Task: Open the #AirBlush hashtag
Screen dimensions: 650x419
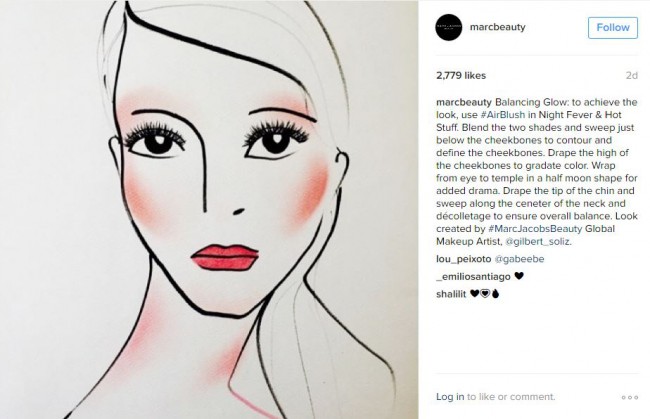Action: [502, 115]
